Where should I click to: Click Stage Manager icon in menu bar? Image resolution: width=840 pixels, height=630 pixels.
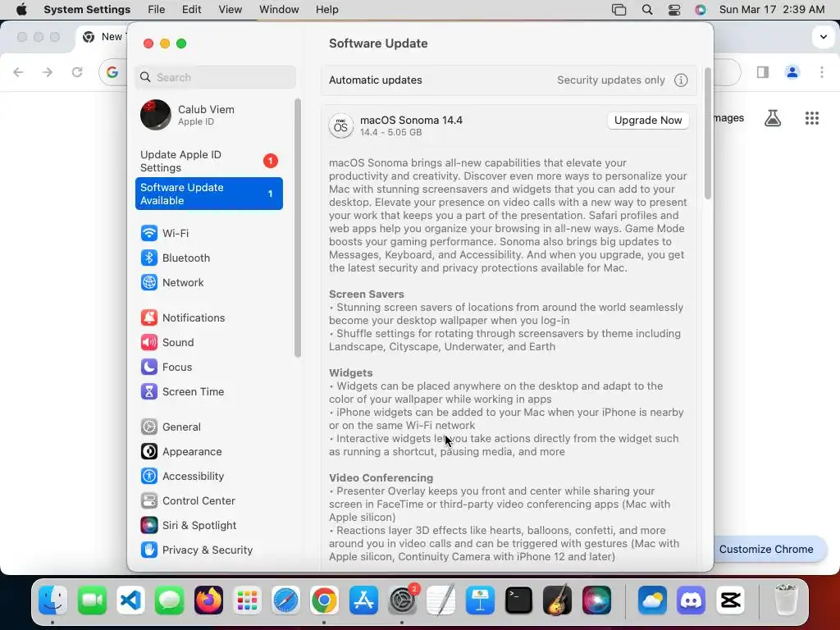pyautogui.click(x=619, y=10)
